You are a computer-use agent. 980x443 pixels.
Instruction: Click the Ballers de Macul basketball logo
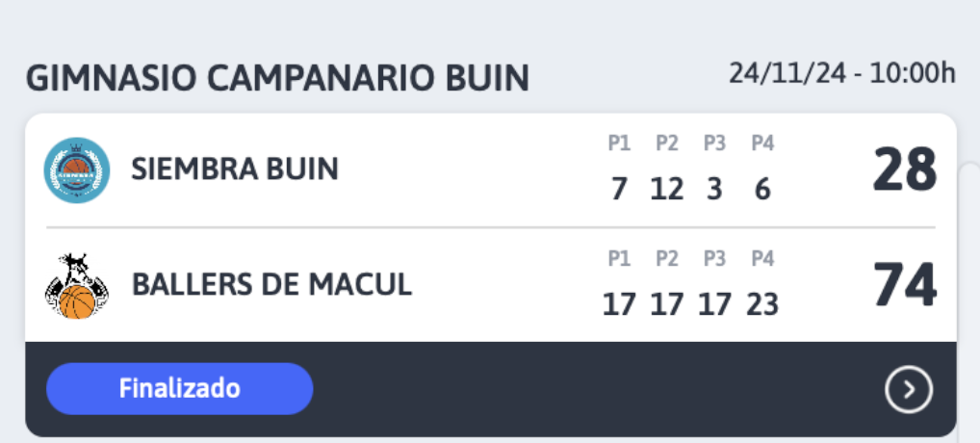(x=77, y=286)
